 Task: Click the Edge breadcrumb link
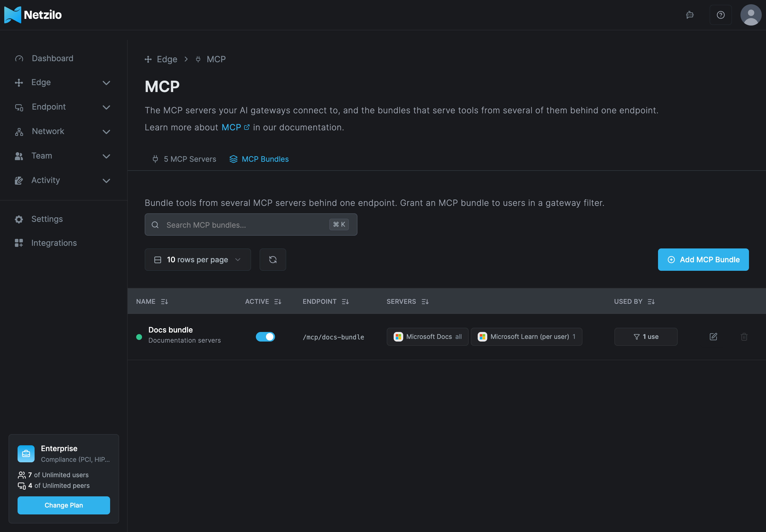167,59
